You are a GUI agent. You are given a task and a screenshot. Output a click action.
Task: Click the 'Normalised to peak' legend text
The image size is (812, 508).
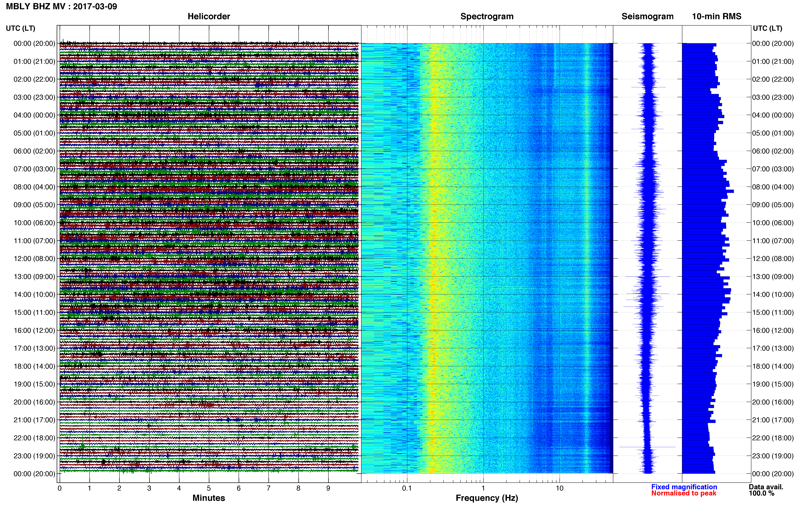(684, 493)
